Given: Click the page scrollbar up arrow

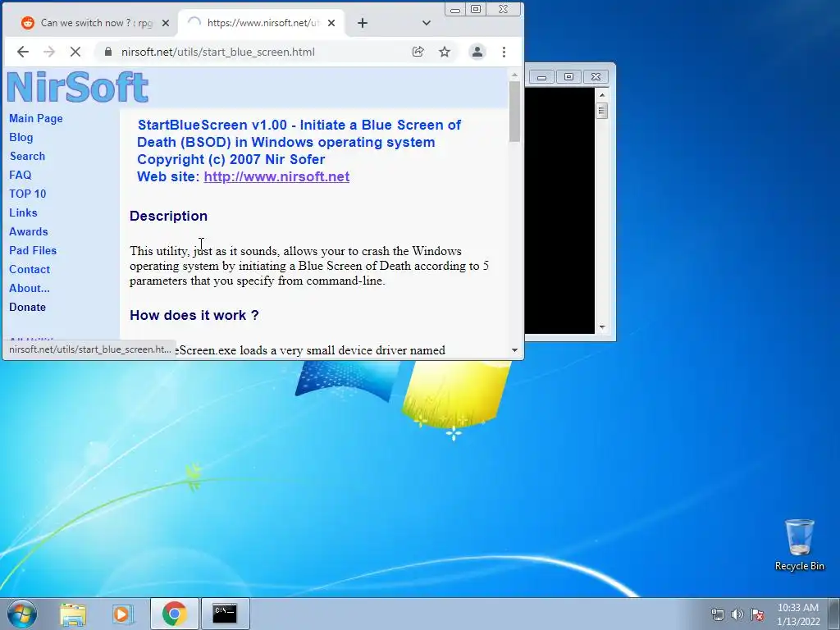Looking at the screenshot, I should pyautogui.click(x=515, y=75).
